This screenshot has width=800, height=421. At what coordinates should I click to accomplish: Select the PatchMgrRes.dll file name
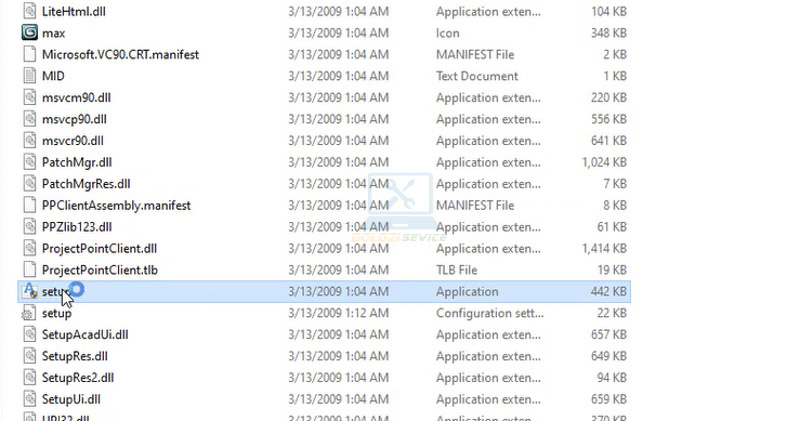click(x=86, y=184)
